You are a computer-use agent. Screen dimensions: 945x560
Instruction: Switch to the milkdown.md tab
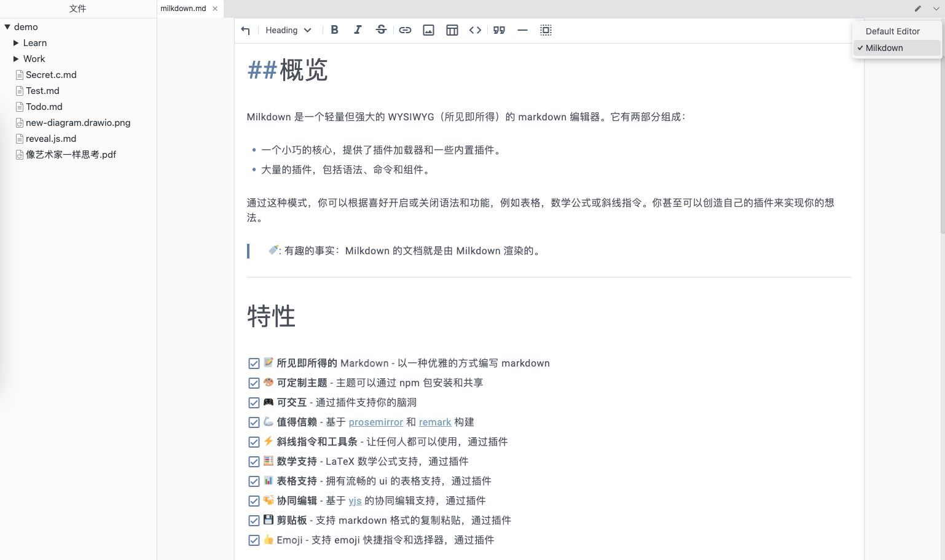click(x=183, y=9)
